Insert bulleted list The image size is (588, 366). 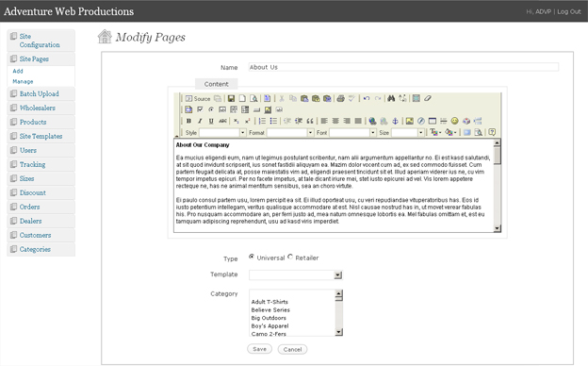pyautogui.click(x=273, y=121)
